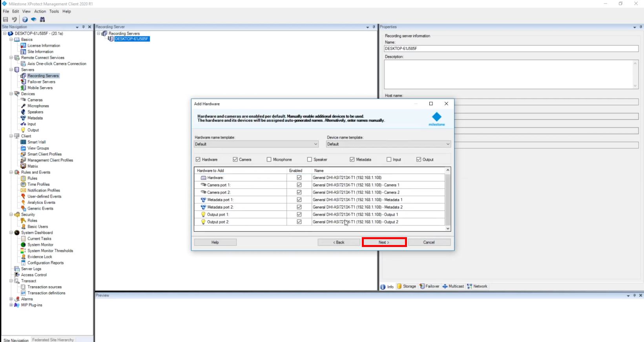Select the Access Control icon
This screenshot has width=644, height=342.
click(x=17, y=275)
